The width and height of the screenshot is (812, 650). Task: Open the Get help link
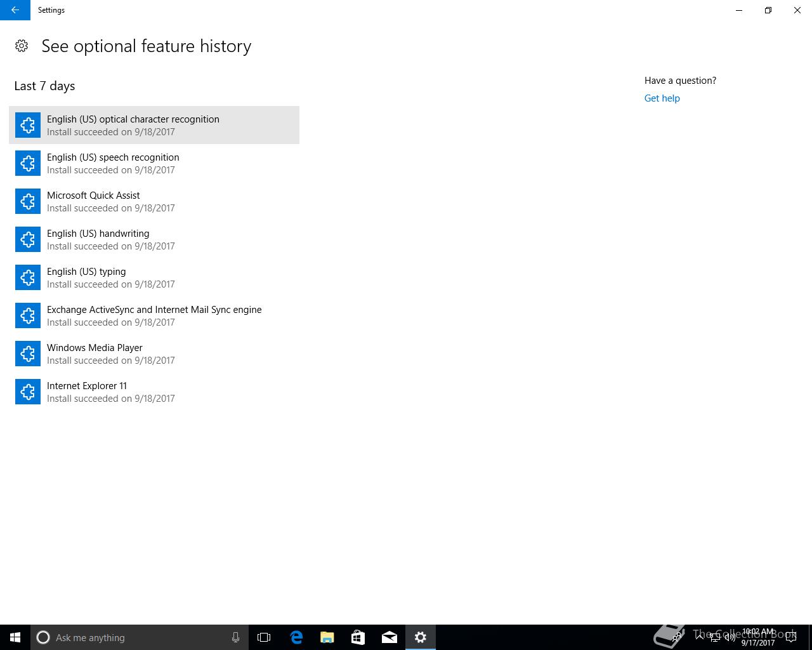point(662,98)
